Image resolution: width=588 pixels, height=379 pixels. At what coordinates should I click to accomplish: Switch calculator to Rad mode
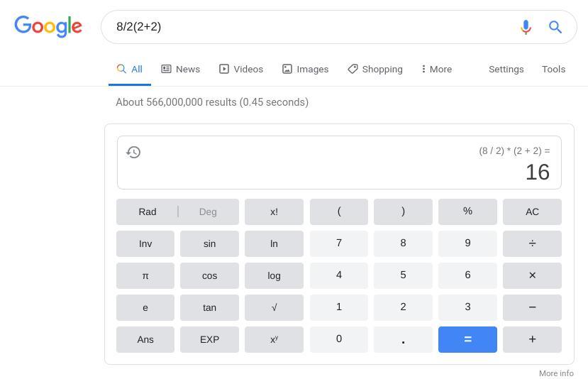point(148,212)
